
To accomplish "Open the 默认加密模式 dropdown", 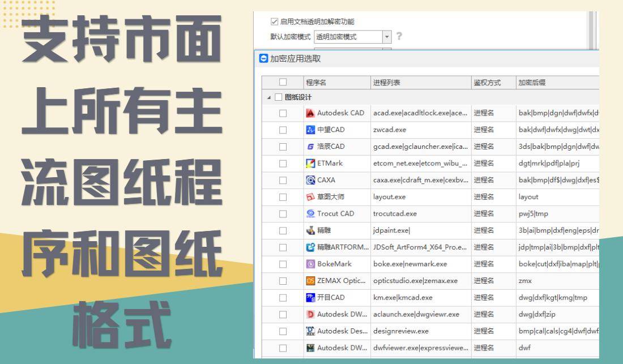I will coord(387,37).
